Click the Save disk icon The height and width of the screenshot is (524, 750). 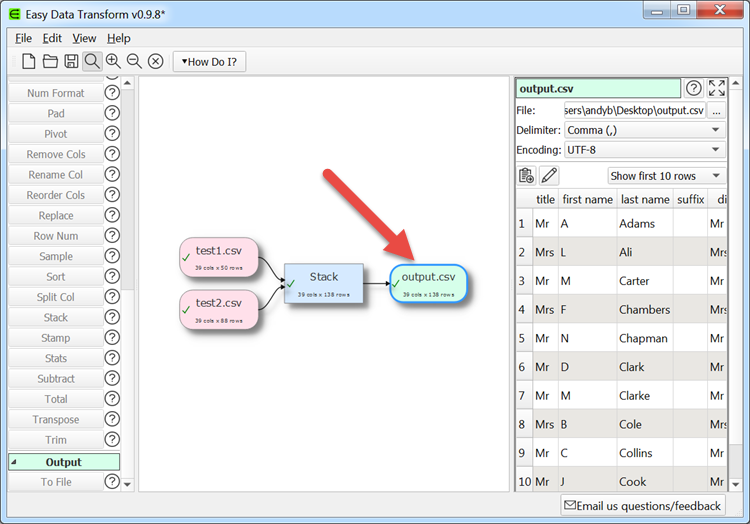coord(71,61)
